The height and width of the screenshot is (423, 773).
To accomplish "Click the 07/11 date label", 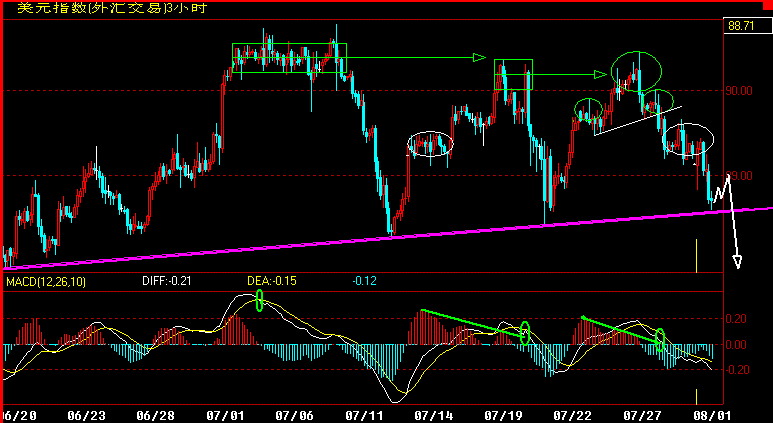I will click(364, 416).
